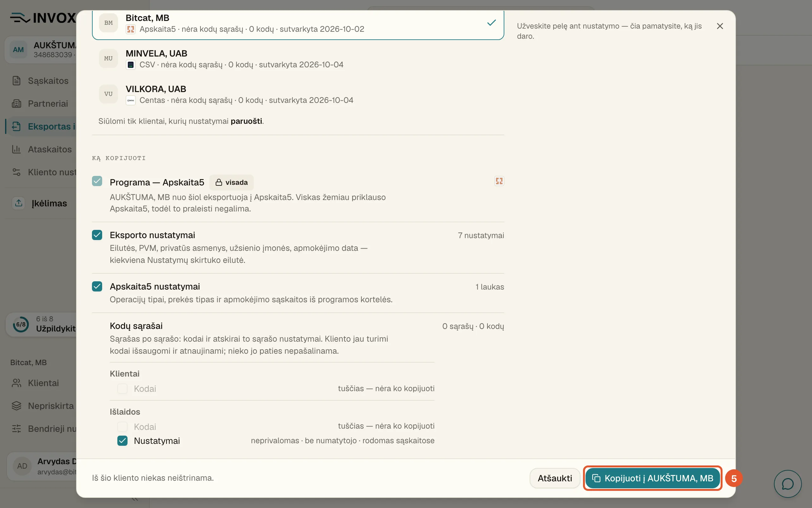Click the Atšaukti button
Image resolution: width=812 pixels, height=508 pixels.
(x=555, y=478)
